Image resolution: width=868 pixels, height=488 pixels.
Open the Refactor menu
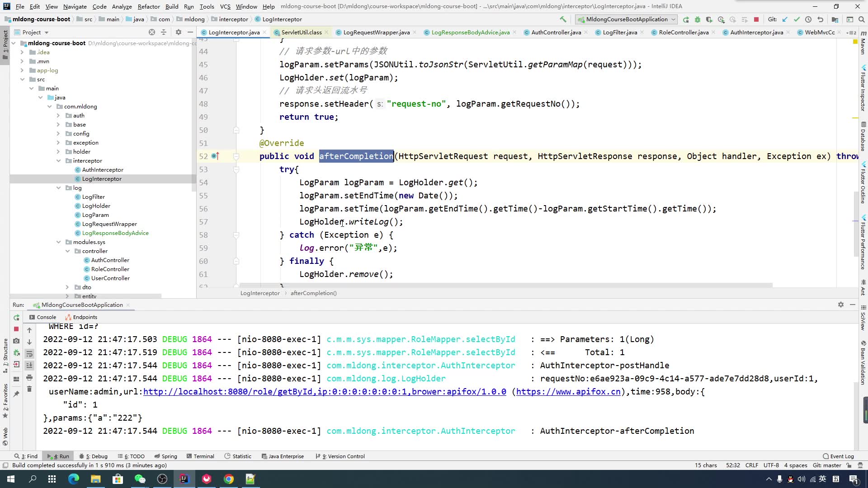(x=148, y=6)
